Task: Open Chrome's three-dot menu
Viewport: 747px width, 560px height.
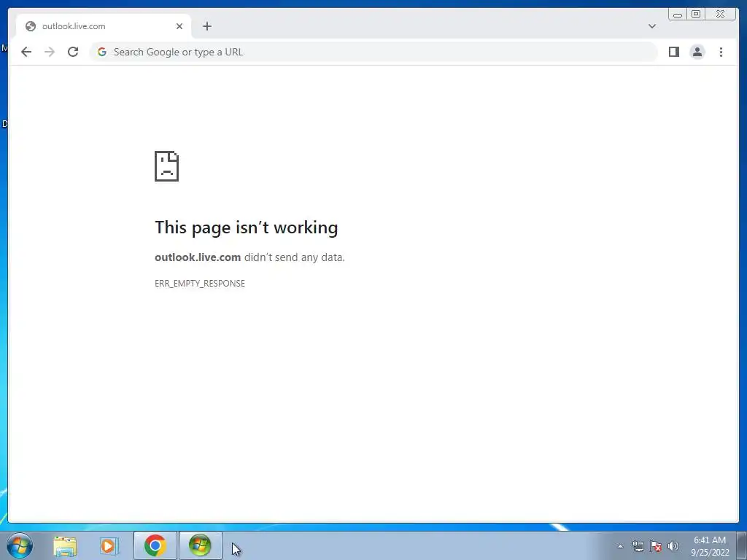Action: point(721,52)
